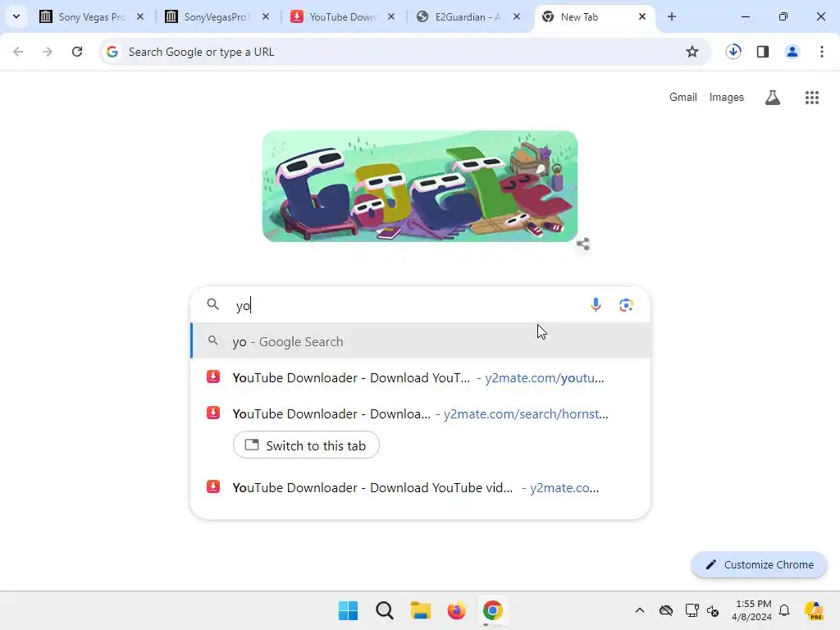Image resolution: width=840 pixels, height=630 pixels.
Task: Open the Copilot preview icon
Action: (814, 610)
